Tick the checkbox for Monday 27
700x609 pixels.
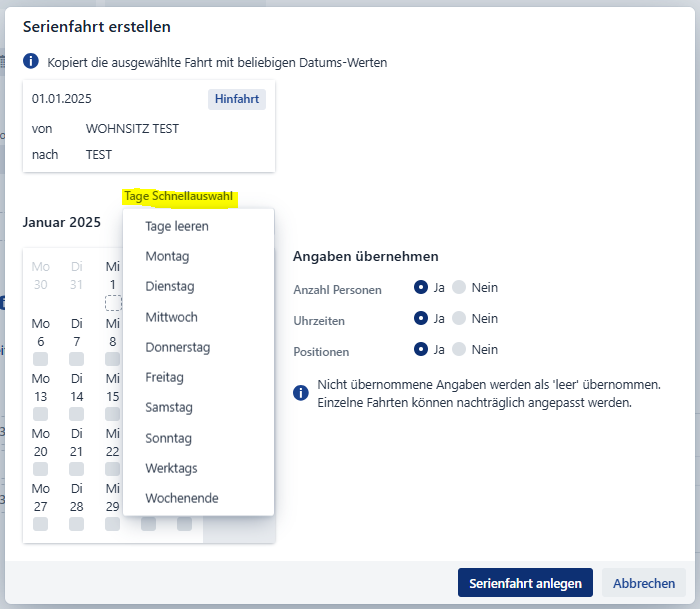coord(41,523)
